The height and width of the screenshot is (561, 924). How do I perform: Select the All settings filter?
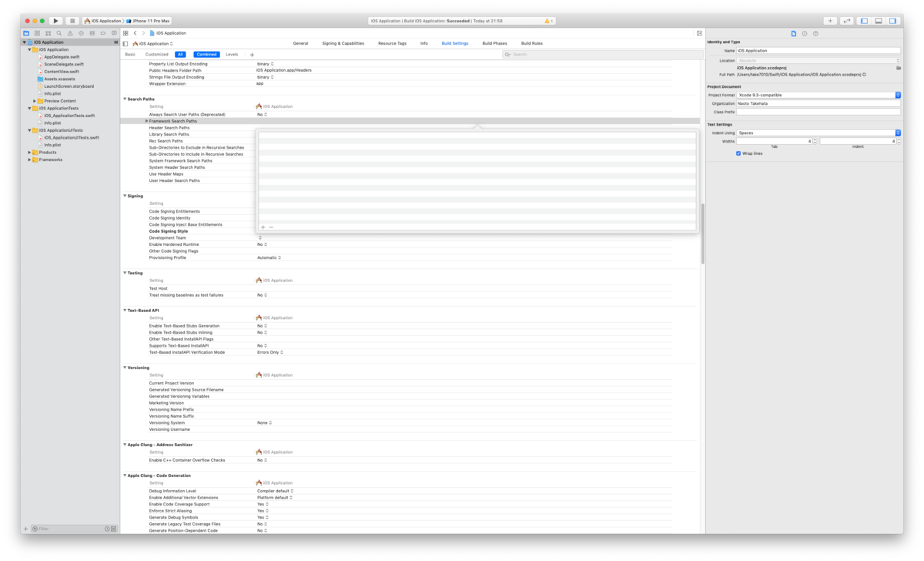point(180,55)
